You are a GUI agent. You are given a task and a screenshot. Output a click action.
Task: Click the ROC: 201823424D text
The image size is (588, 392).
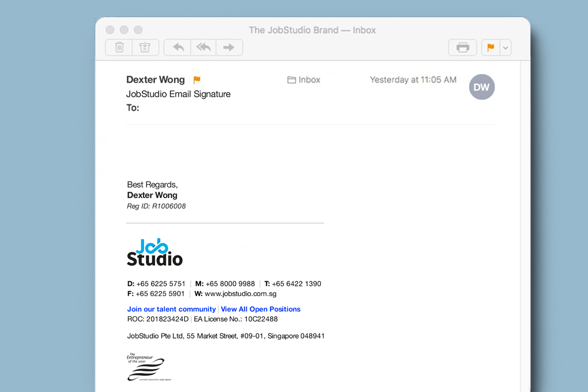click(158, 319)
